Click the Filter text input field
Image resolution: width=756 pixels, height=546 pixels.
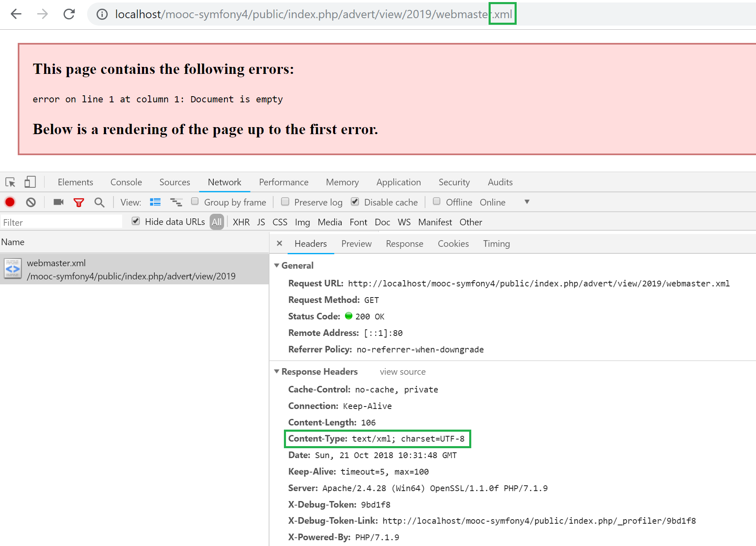[x=61, y=222]
